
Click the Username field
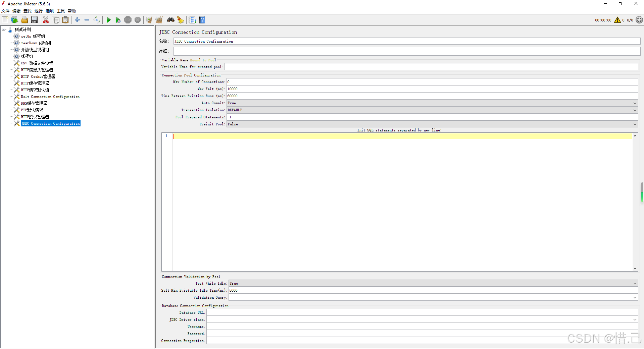422,327
